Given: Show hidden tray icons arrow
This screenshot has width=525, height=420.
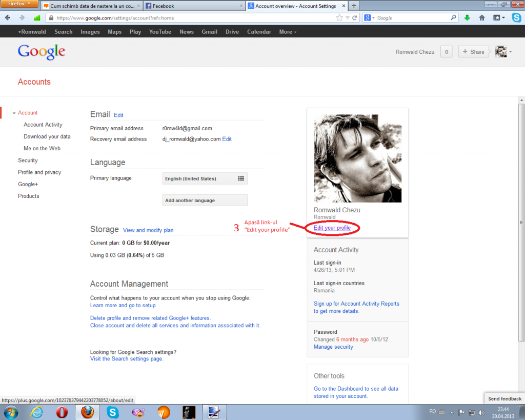Looking at the screenshot, I should point(452,413).
